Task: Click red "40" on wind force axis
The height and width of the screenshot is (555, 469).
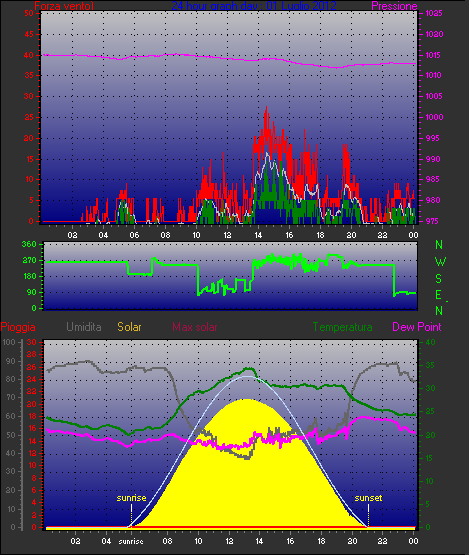Action: click(x=29, y=55)
